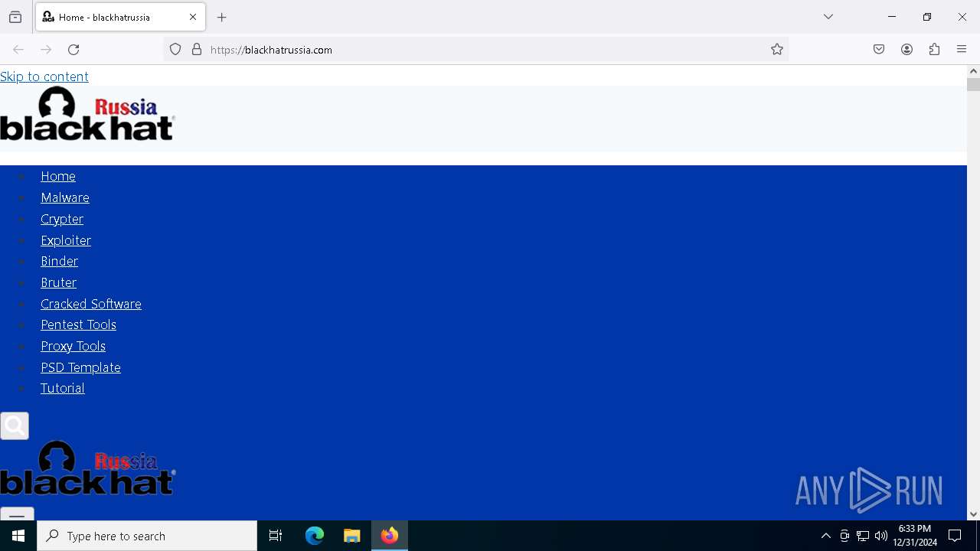The height and width of the screenshot is (551, 980).
Task: Reload the page with the refresh icon
Action: [73, 50]
